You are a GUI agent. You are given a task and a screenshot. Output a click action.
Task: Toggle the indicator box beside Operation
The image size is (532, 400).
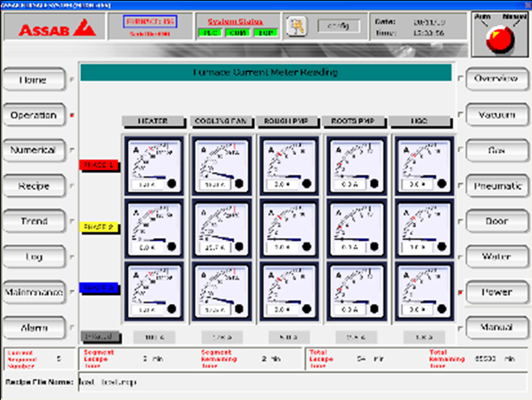72,116
